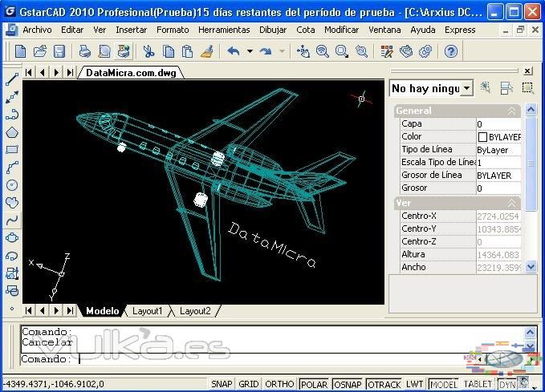The image size is (545, 392).
Task: Collapse the Ver properties section
Action: coord(511,204)
